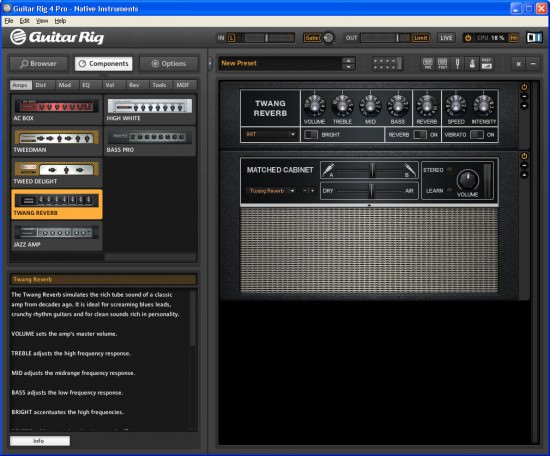550x456 pixels.
Task: Open the INIT preset dropdown in Twang Reverb
Action: [270, 134]
